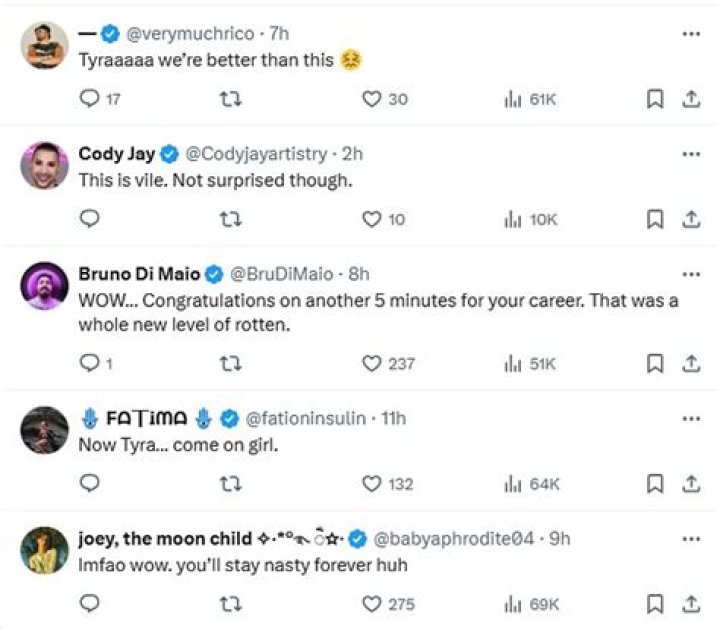Bookmark joey, the moon child's tweet
Screen dimensions: 720x629
(x=655, y=603)
